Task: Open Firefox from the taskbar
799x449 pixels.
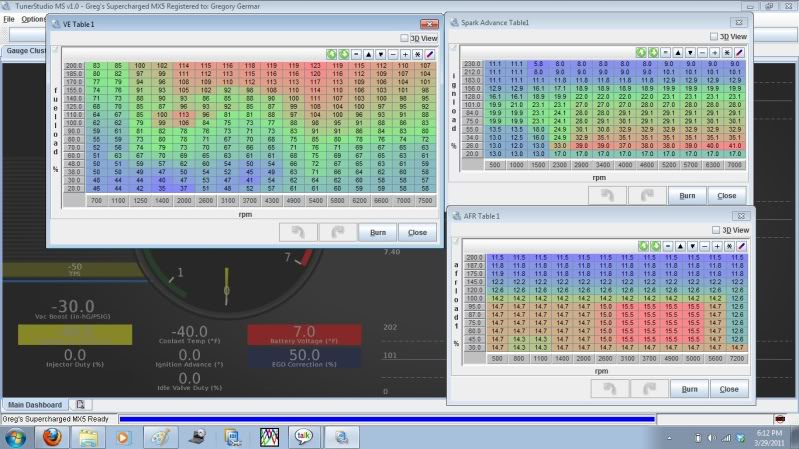Action: (51, 437)
